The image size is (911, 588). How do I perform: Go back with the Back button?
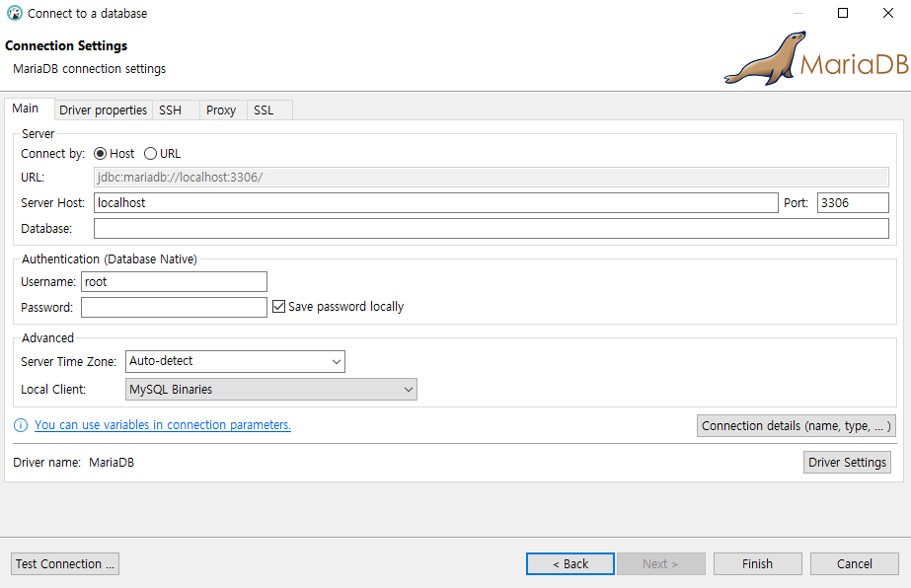tap(569, 563)
